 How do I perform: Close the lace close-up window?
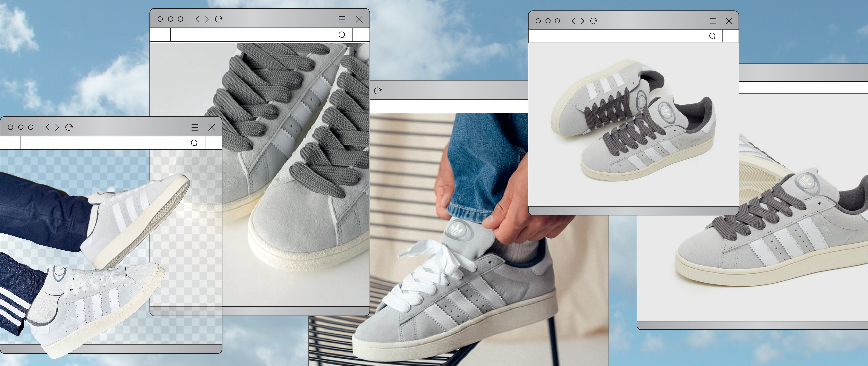[x=359, y=19]
